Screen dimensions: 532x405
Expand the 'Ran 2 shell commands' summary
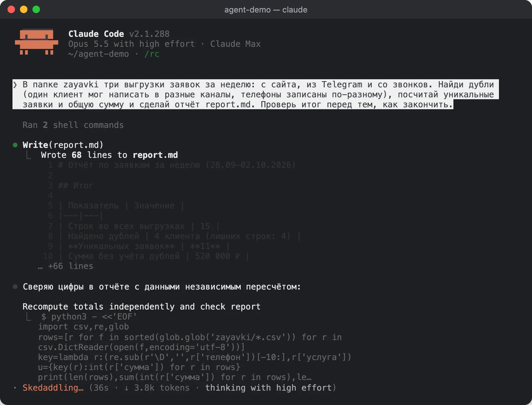click(73, 125)
